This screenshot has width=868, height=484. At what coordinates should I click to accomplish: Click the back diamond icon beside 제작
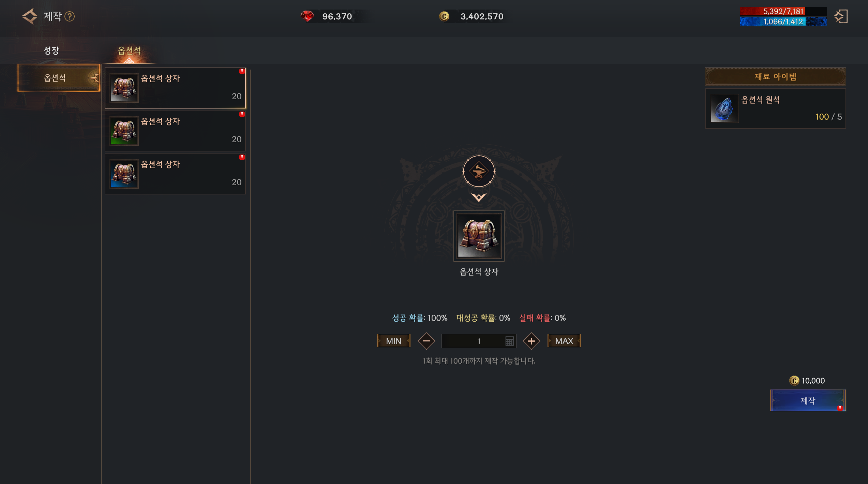tap(30, 16)
